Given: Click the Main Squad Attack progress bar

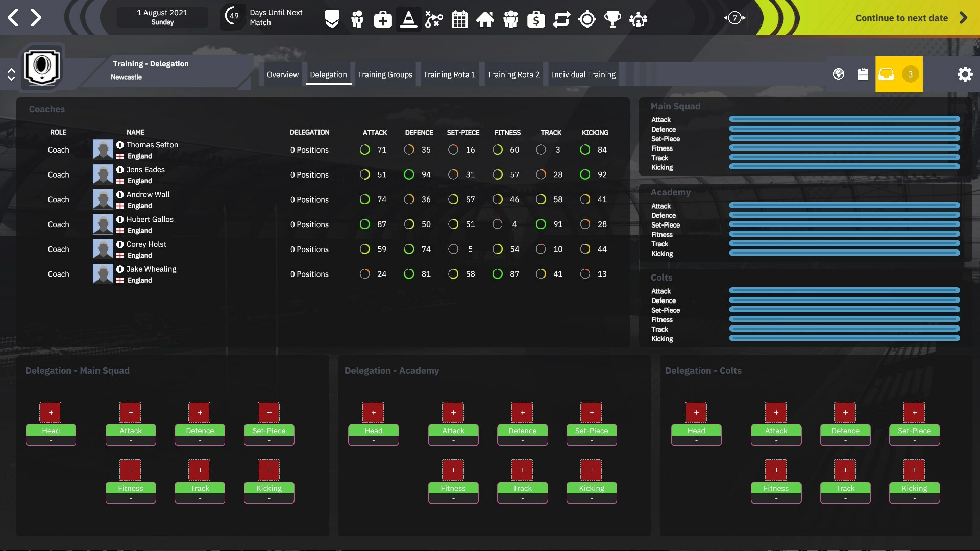Looking at the screenshot, I should coord(845,119).
